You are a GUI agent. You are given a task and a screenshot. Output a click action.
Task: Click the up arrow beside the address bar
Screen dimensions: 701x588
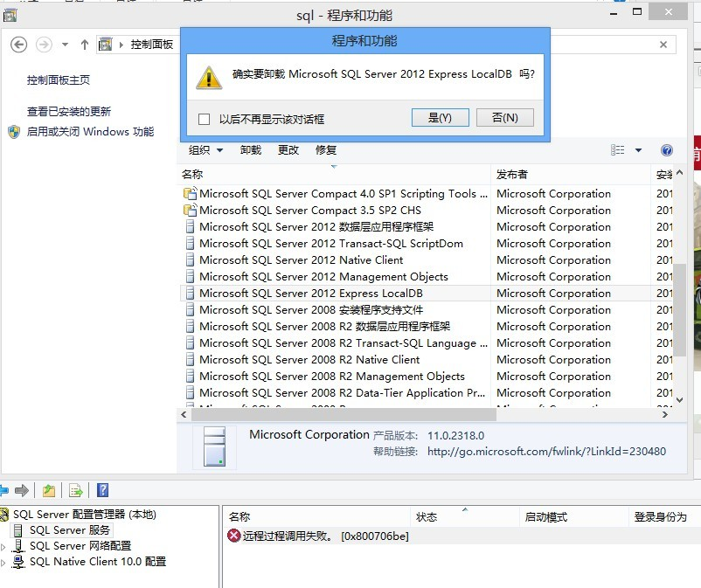[83, 45]
